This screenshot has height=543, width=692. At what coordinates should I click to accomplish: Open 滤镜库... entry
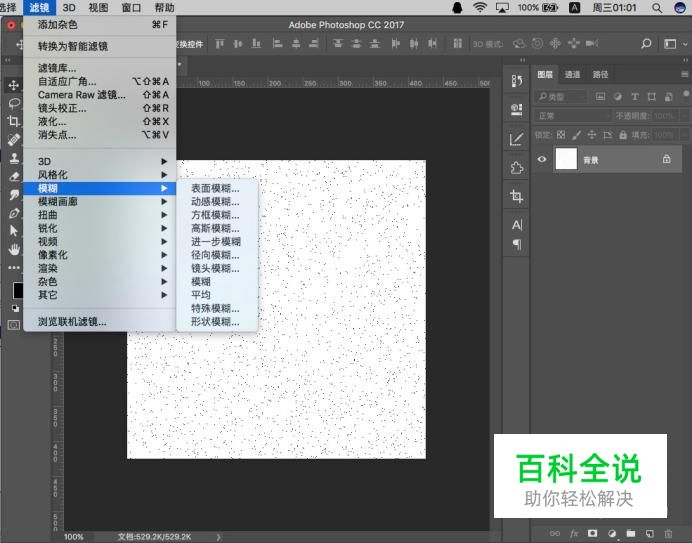pos(100,68)
